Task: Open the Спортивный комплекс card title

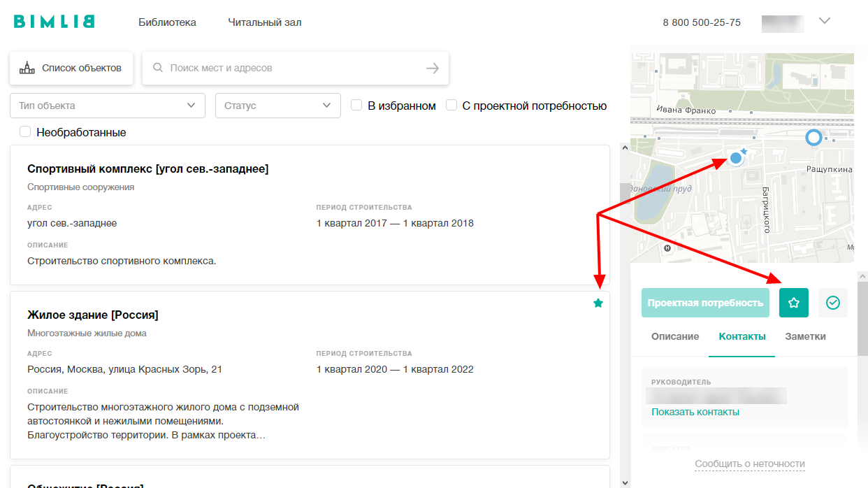Action: coord(148,168)
